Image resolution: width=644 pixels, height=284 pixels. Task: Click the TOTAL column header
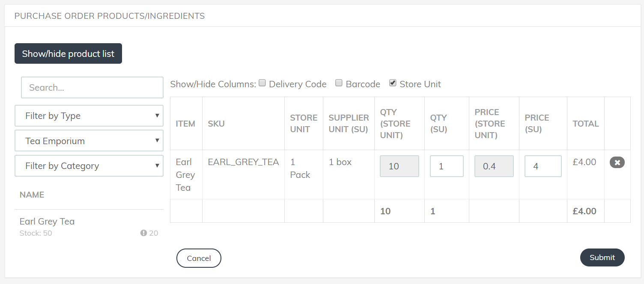coord(585,124)
